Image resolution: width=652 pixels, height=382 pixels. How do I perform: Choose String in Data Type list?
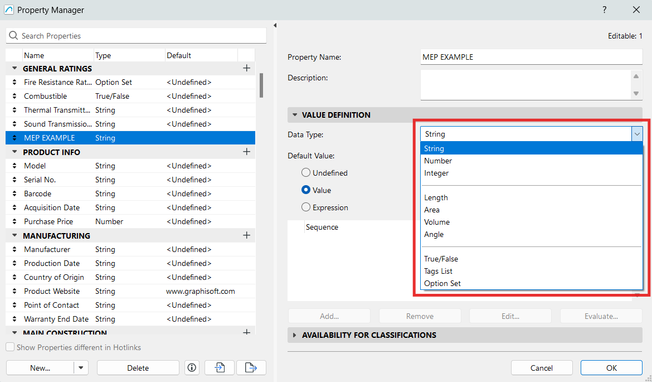pyautogui.click(x=531, y=148)
